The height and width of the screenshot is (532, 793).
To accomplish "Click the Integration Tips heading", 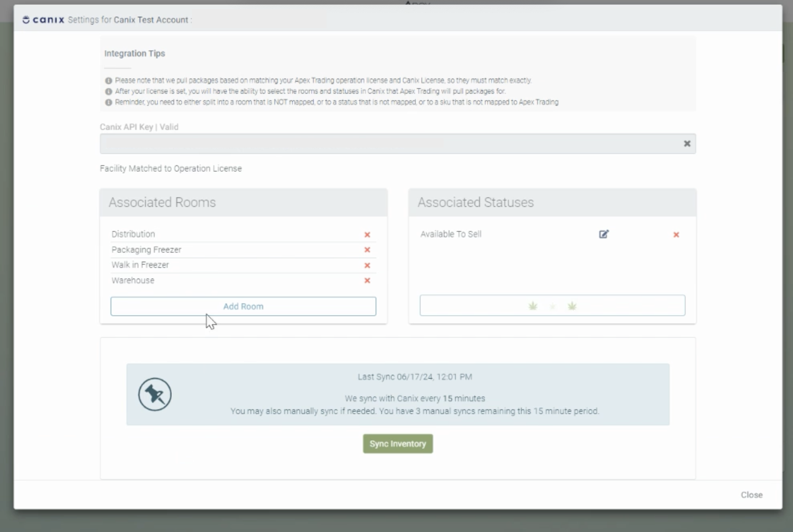I will [135, 53].
